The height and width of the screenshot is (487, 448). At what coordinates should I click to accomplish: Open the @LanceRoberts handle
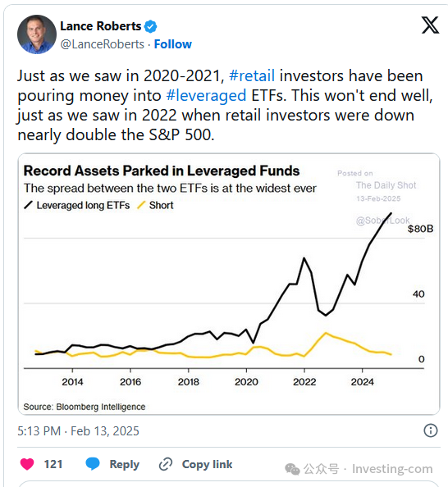pyautogui.click(x=103, y=44)
